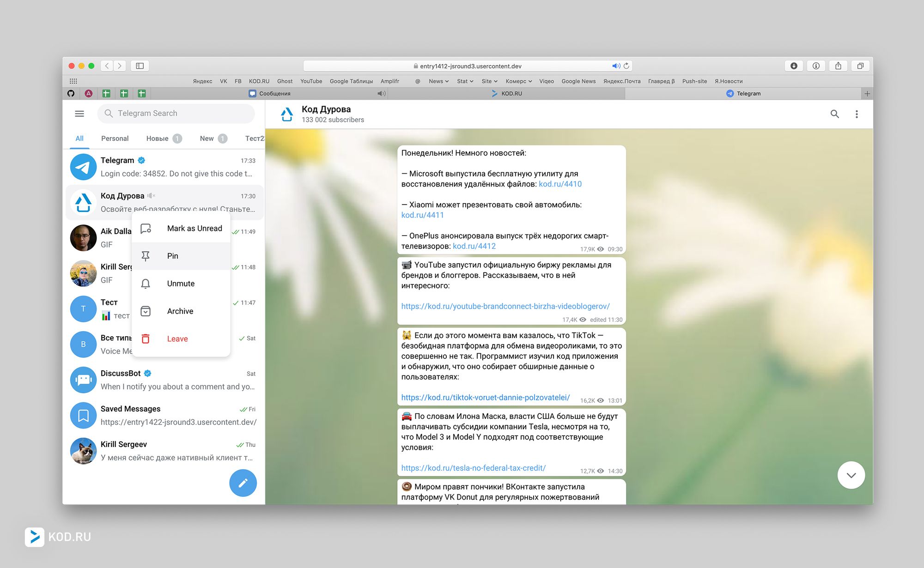Click the compose new message pencil button

coord(243,483)
